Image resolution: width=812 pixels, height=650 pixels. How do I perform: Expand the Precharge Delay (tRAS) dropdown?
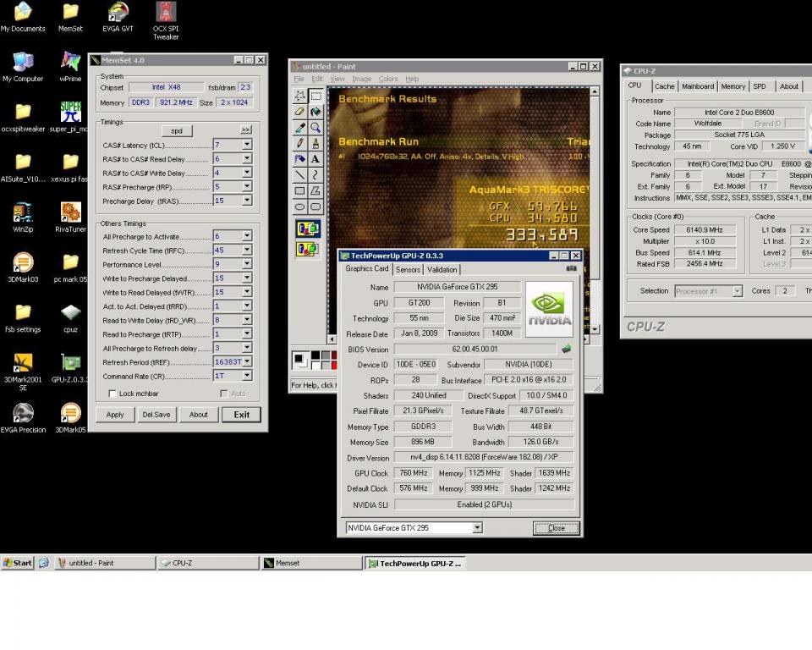[247, 201]
